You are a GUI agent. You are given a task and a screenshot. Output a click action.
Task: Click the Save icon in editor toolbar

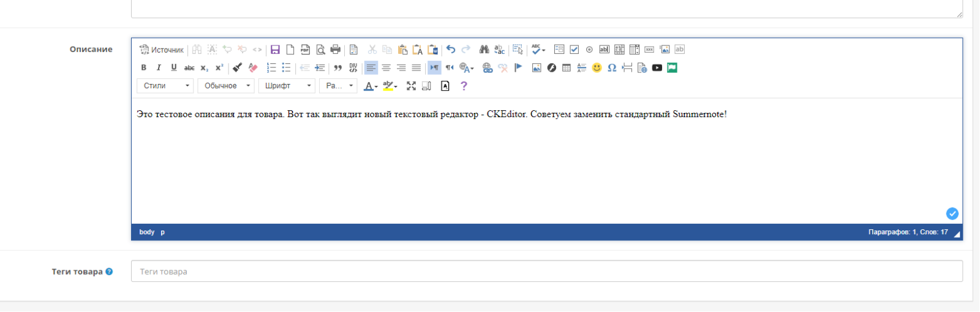click(275, 50)
